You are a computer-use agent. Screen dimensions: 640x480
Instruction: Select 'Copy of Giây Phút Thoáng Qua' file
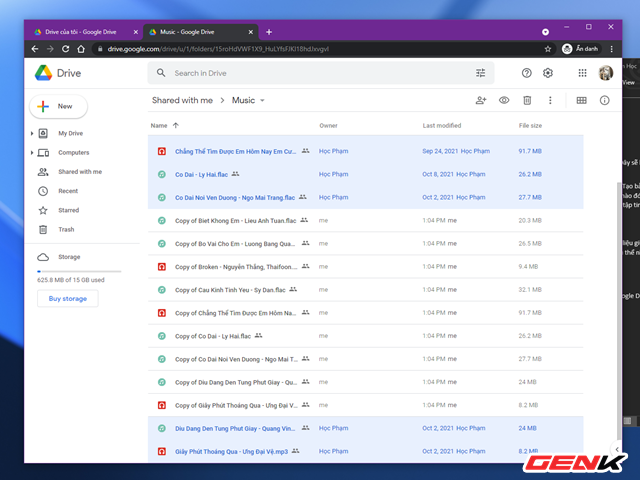(x=365, y=405)
